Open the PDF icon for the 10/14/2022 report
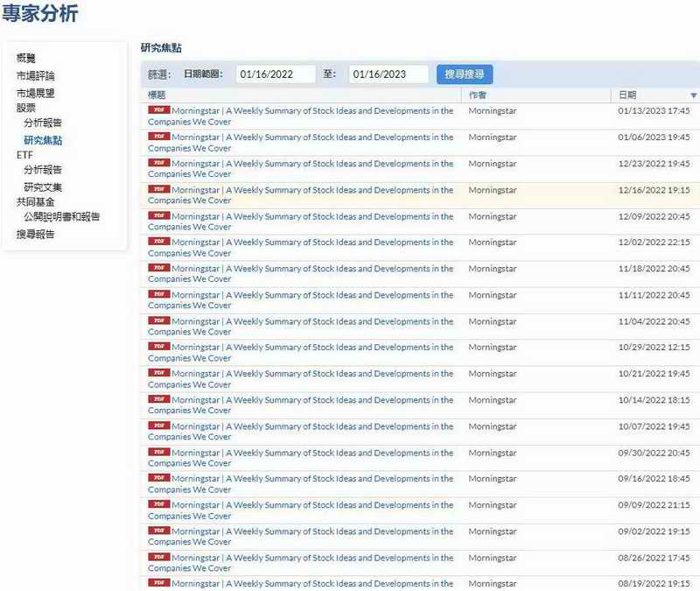Image resolution: width=700 pixels, height=591 pixels. (159, 399)
